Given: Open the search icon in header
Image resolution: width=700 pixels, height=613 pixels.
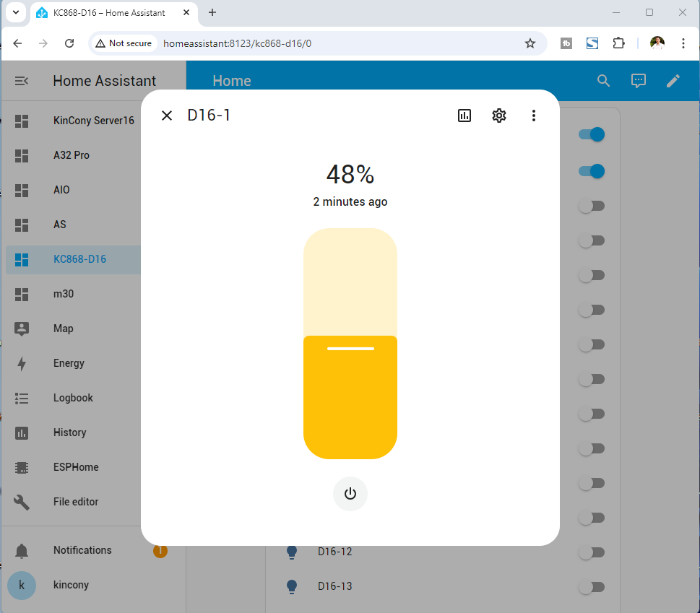Looking at the screenshot, I should click(604, 81).
